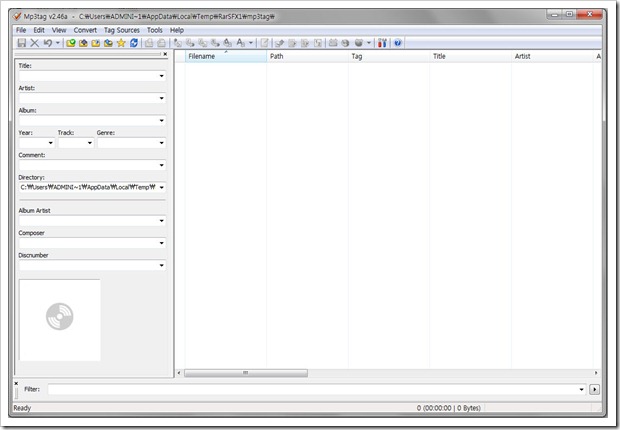Expand the Album field dropdown

(161, 121)
